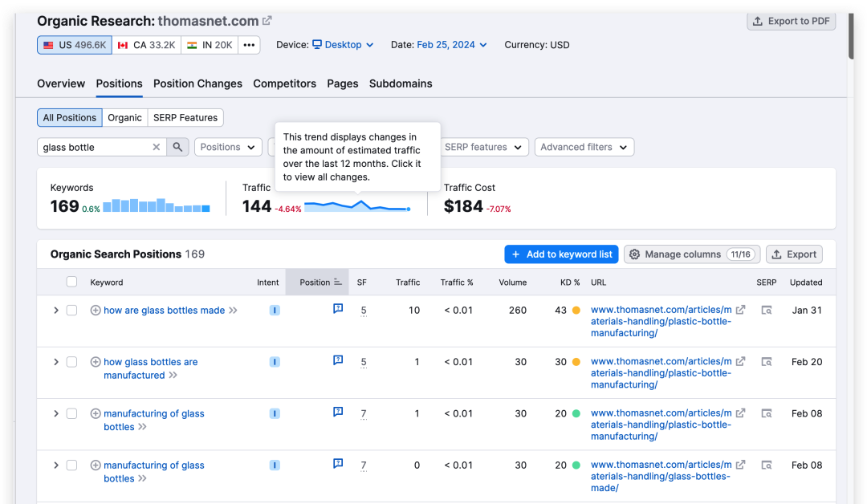Click the page's vertical scrollbar
The height and width of the screenshot is (504, 867).
pyautogui.click(x=851, y=35)
